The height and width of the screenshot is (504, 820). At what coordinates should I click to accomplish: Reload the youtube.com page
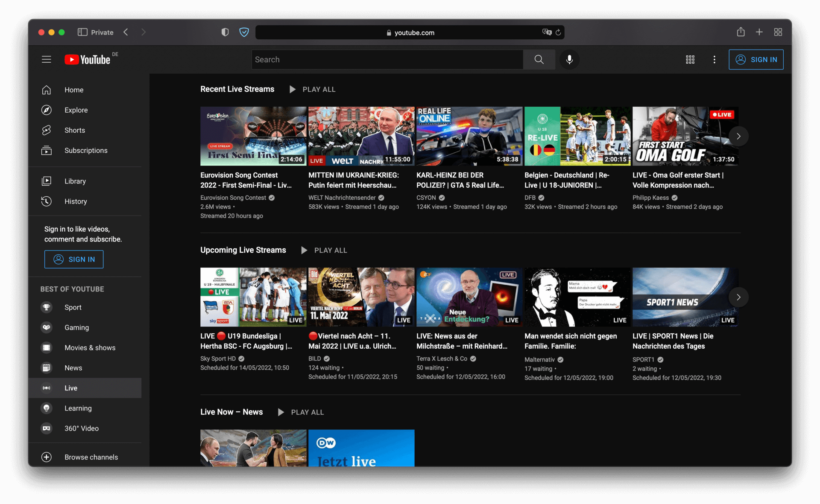pyautogui.click(x=558, y=32)
